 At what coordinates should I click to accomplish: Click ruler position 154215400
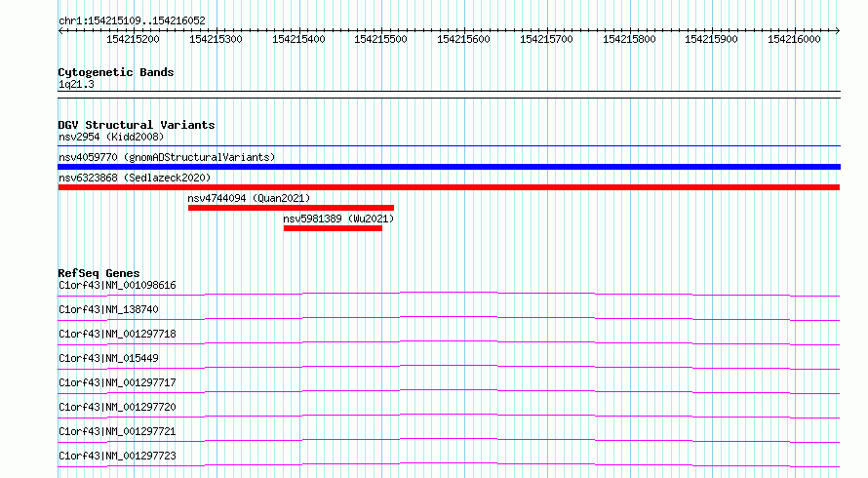coord(298,39)
